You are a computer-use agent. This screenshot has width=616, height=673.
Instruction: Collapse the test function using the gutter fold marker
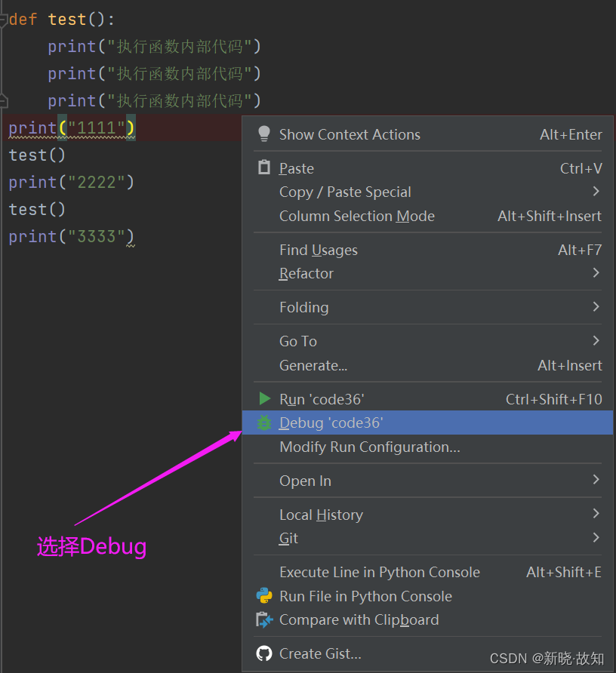3,19
